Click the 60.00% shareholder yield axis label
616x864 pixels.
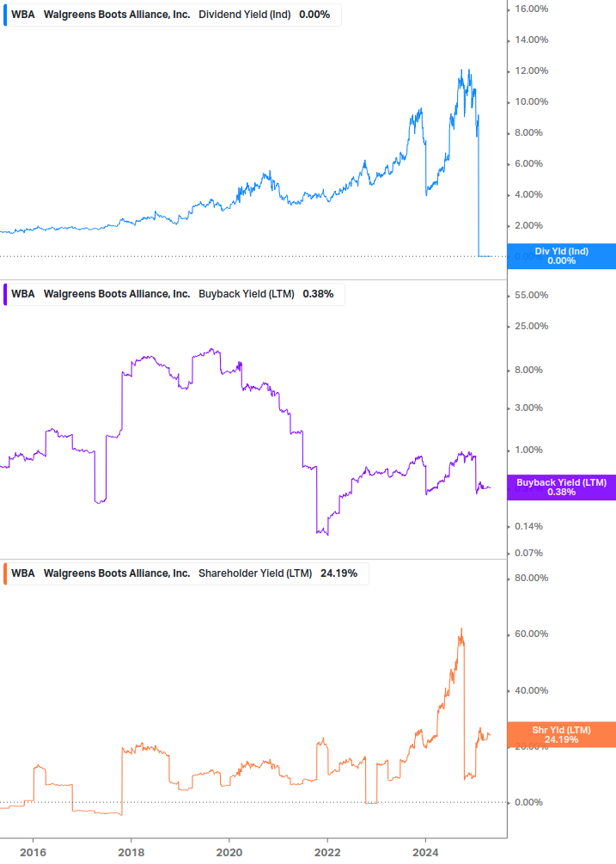531,634
